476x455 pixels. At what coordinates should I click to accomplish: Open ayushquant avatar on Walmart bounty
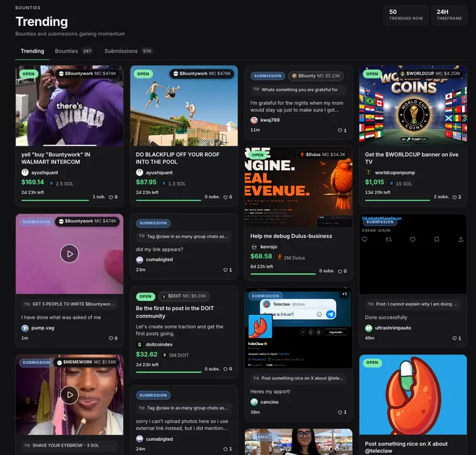click(x=25, y=172)
